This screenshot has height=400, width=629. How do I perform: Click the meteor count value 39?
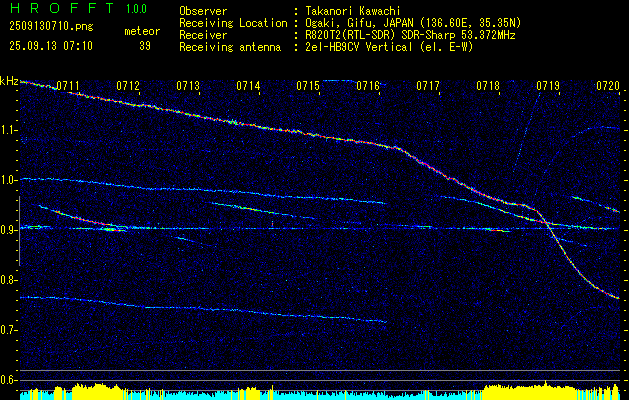(x=145, y=46)
